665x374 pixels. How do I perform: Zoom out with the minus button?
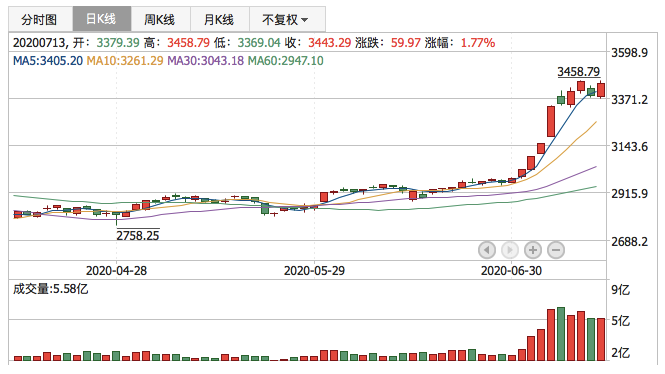(x=556, y=250)
